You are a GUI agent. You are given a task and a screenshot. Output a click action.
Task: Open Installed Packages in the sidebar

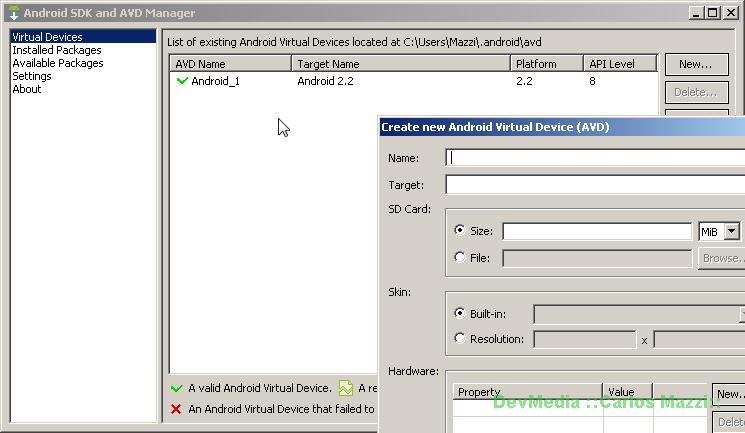(57, 50)
